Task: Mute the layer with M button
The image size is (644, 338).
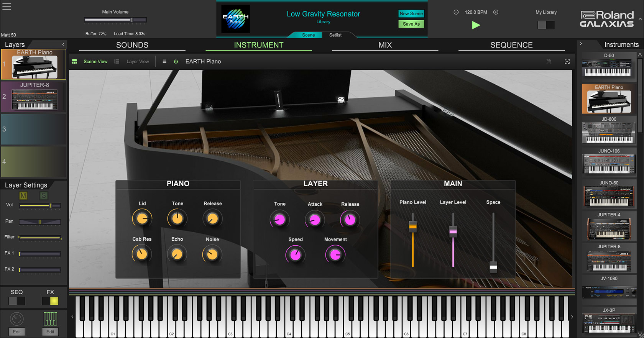Action: pos(23,196)
